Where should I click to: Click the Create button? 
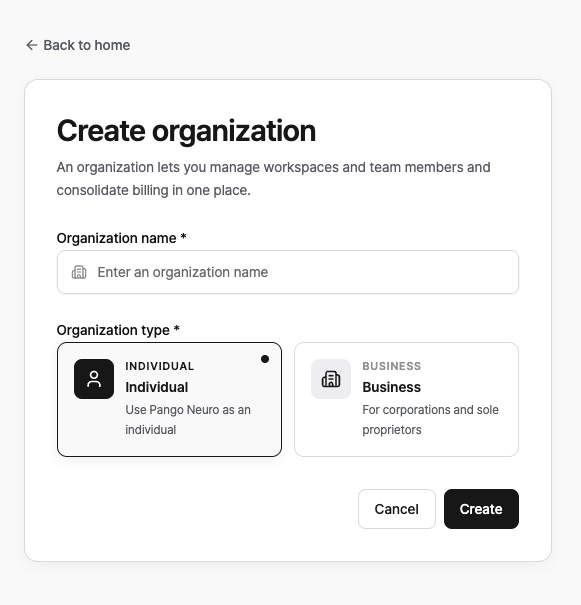[x=481, y=509]
